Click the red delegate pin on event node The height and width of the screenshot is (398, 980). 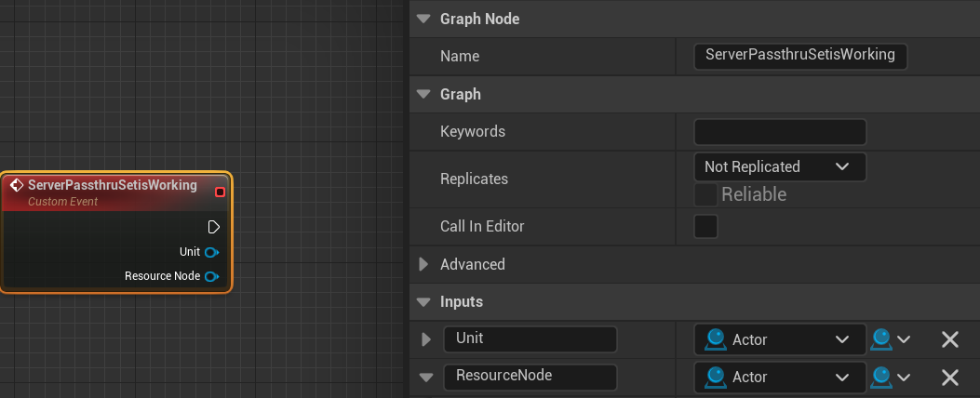(220, 192)
